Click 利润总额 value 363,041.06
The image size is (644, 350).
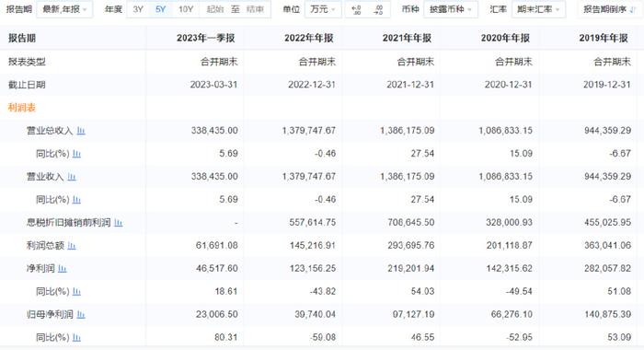click(607, 246)
